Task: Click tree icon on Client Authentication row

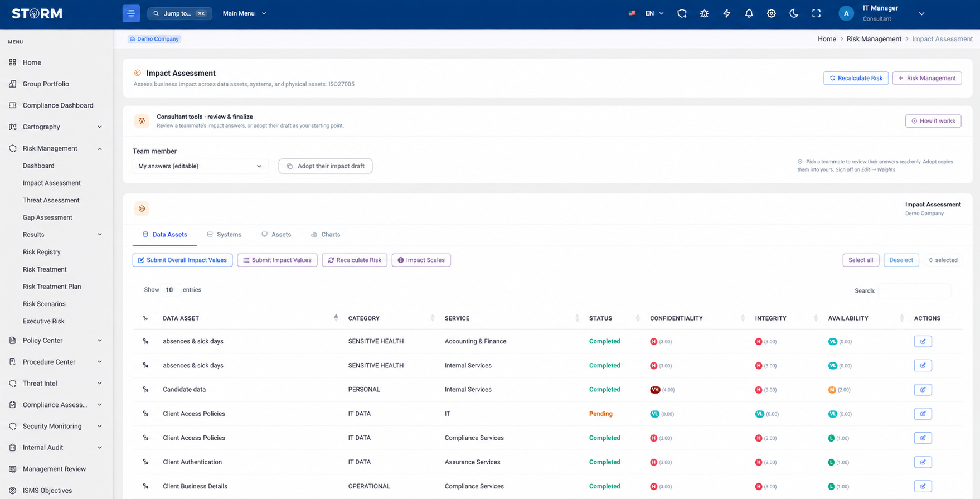Action: (x=145, y=462)
